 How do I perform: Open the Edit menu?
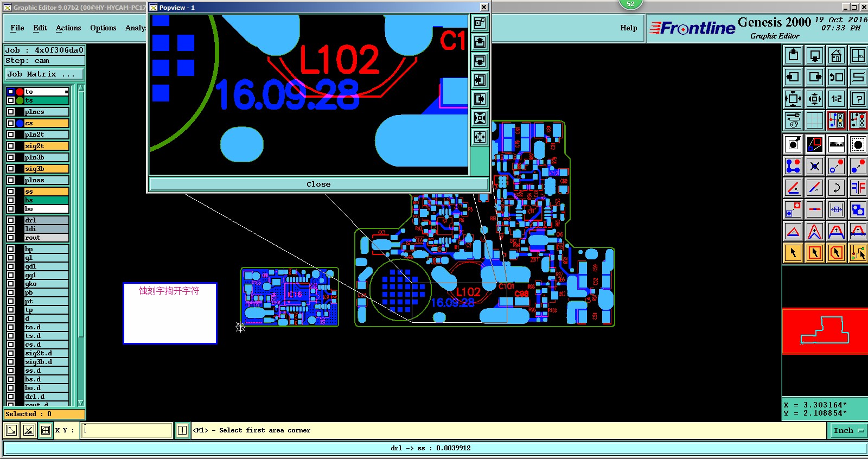tap(40, 28)
